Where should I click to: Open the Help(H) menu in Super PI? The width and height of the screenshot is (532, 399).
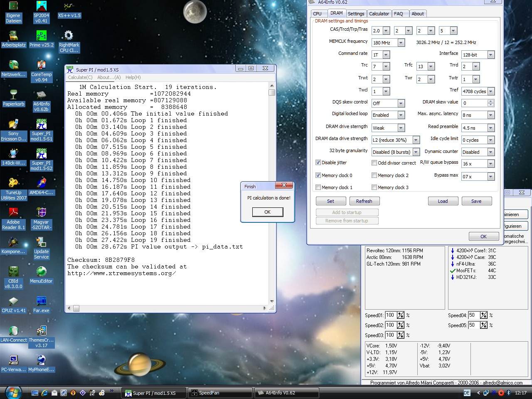pyautogui.click(x=133, y=77)
